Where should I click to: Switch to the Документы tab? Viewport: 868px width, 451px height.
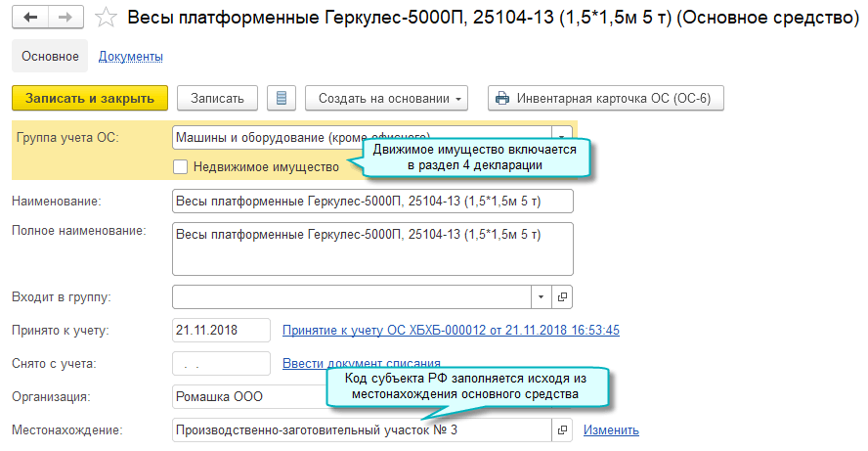pyautogui.click(x=130, y=57)
